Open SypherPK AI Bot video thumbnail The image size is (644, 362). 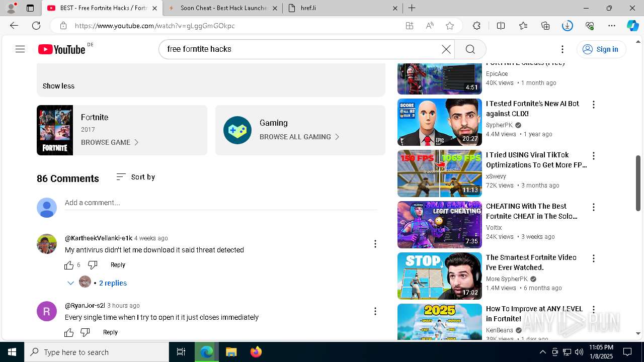(440, 122)
